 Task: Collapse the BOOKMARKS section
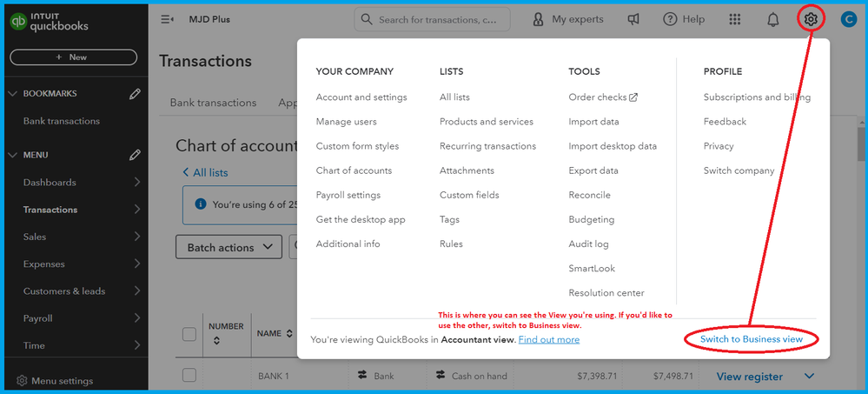12,93
